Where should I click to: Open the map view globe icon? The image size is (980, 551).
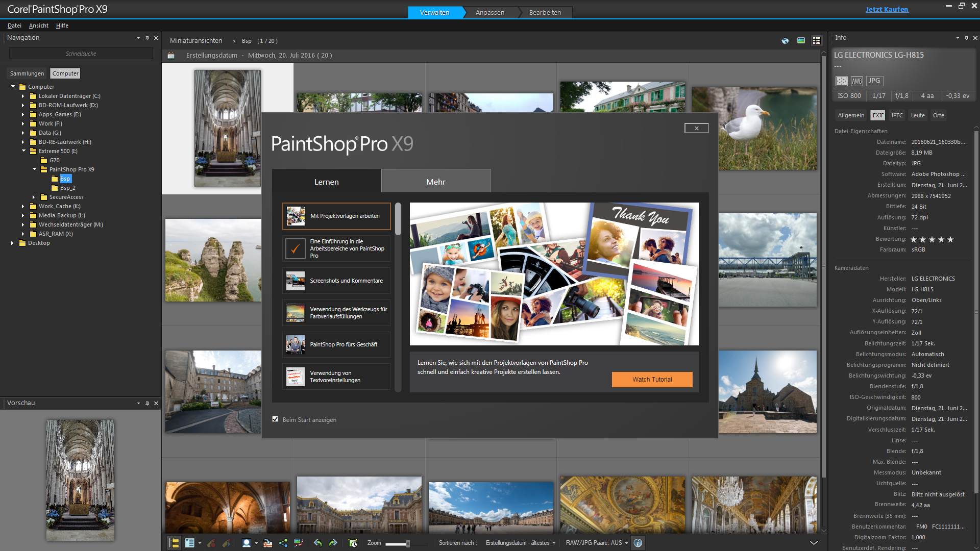tap(785, 40)
